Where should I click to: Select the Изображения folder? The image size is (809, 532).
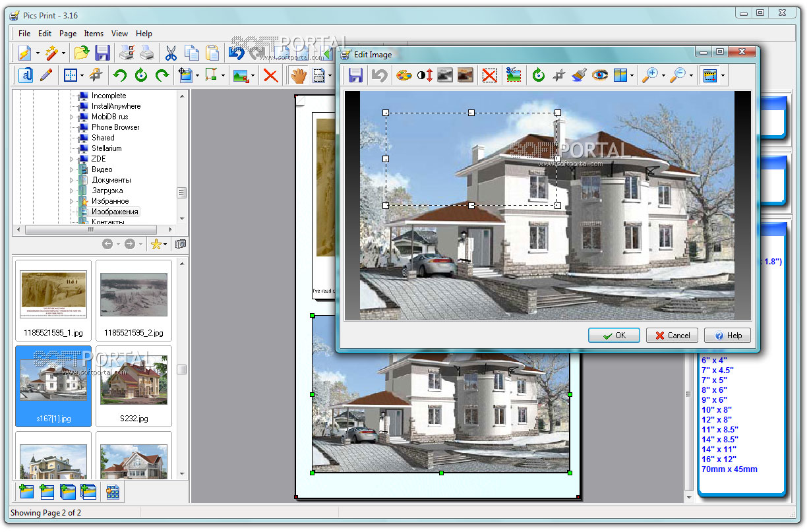115,212
